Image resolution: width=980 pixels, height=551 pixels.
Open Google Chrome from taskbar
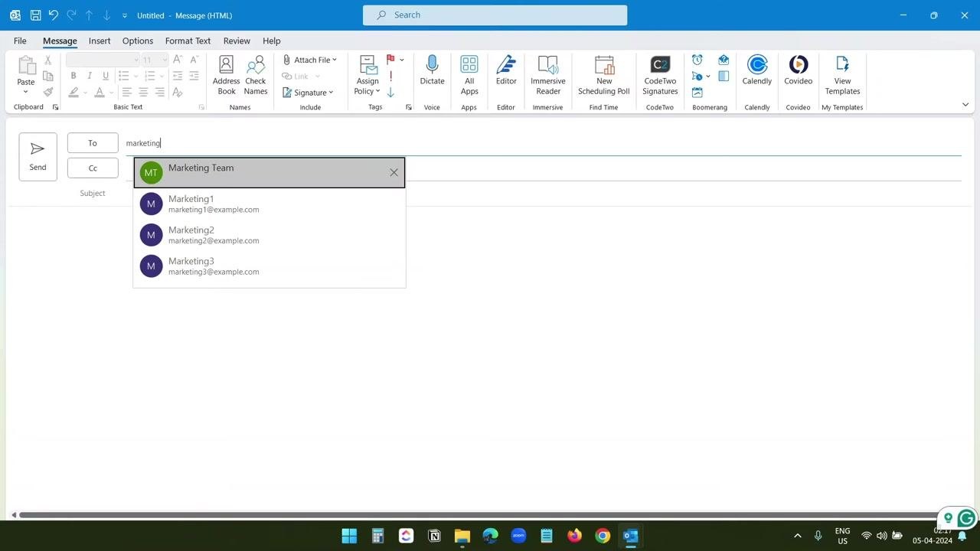pyautogui.click(x=603, y=536)
